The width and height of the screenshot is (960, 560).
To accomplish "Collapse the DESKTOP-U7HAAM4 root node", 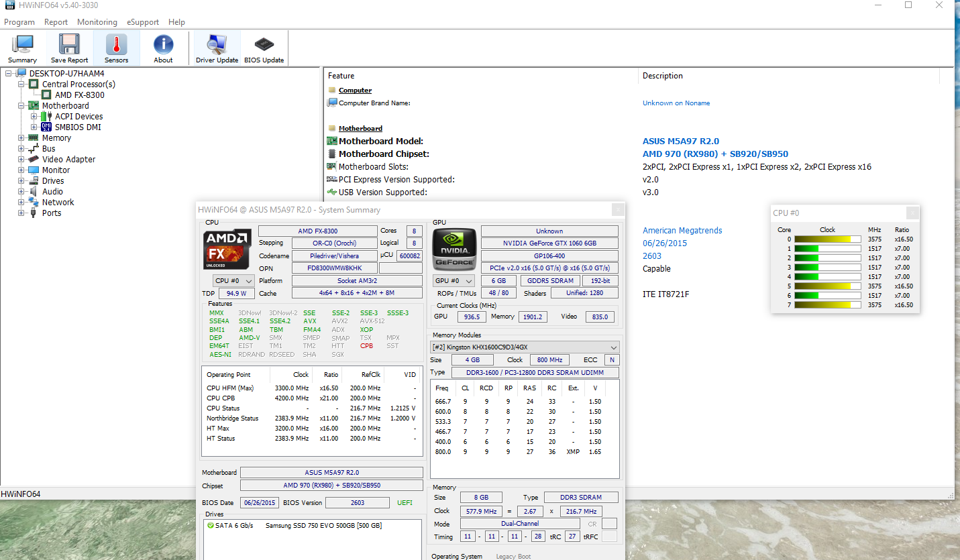I will (x=9, y=74).
